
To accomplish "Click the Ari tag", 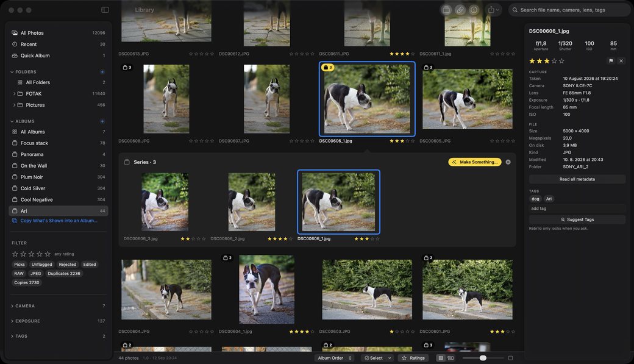I will point(549,199).
